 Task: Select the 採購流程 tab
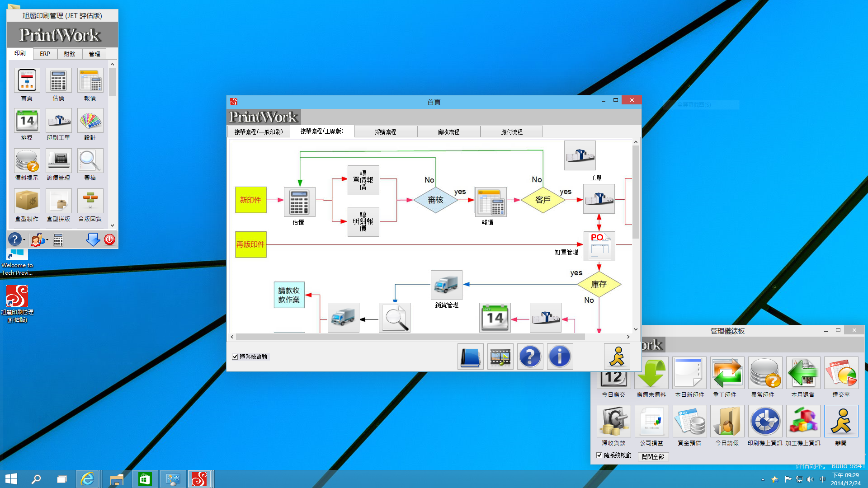385,131
